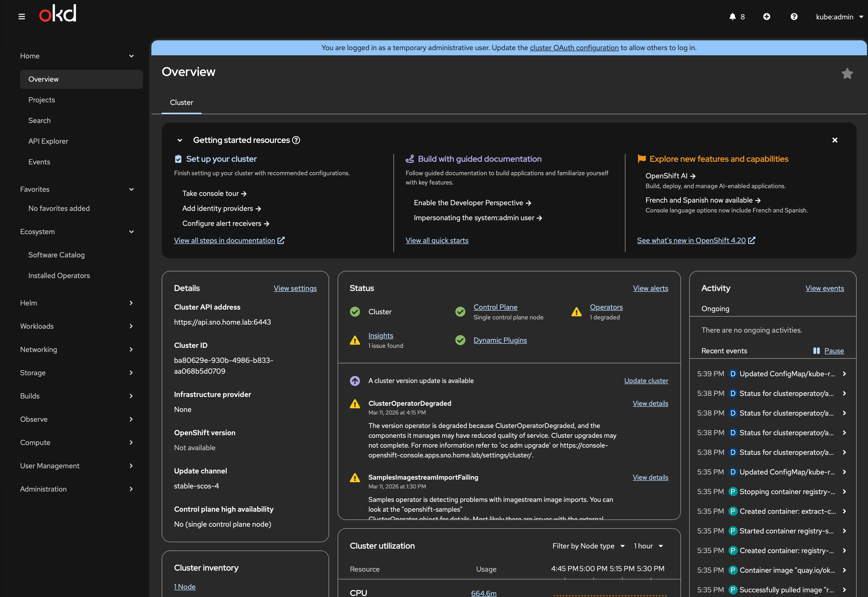Viewport: 868px width, 597px height.
Task: Open Installed Operators in the sidebar
Action: pyautogui.click(x=81, y=276)
